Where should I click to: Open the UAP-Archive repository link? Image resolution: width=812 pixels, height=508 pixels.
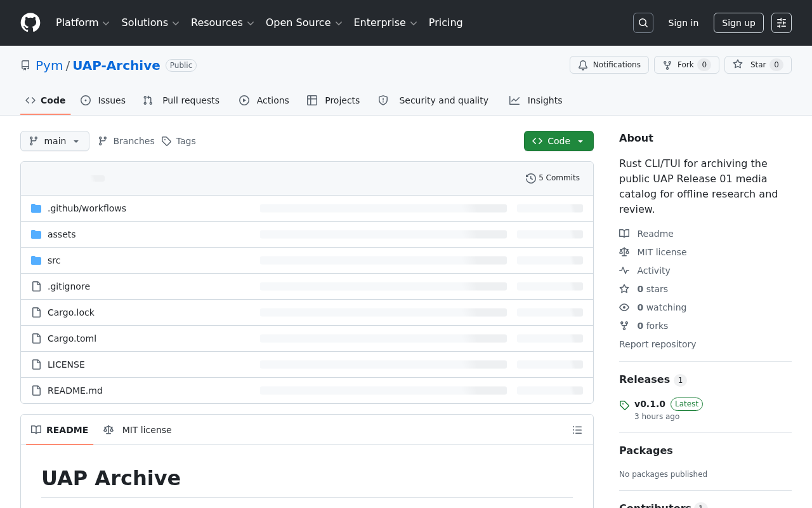click(x=116, y=65)
